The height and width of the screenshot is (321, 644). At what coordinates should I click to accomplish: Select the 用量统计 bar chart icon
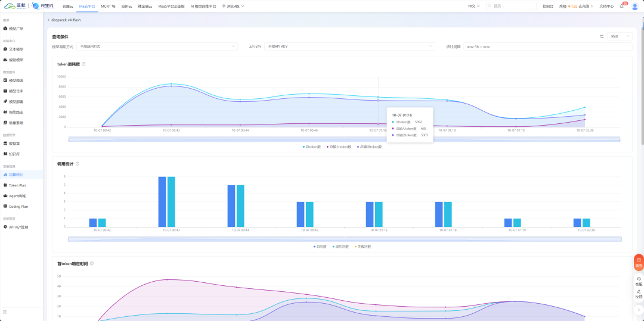5,174
